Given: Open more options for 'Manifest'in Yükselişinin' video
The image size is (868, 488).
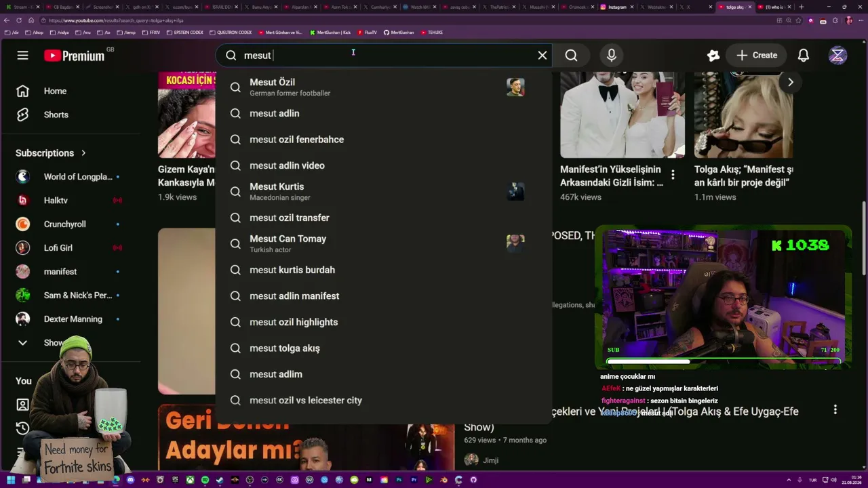Looking at the screenshot, I should (673, 175).
